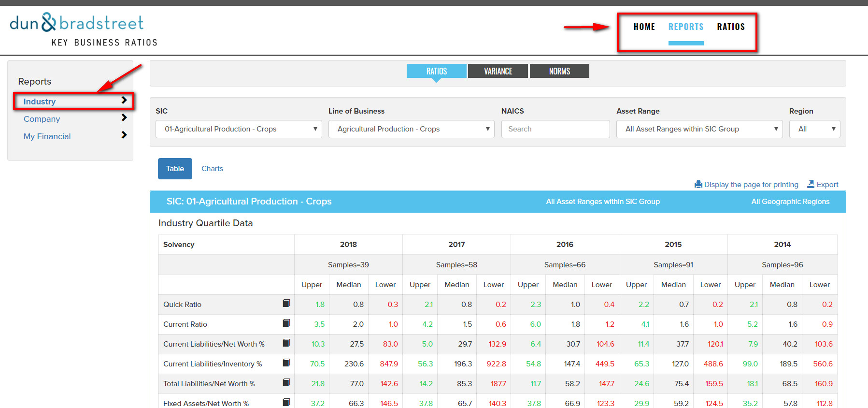
Task: Click Display the page for printing link
Action: [x=751, y=185]
